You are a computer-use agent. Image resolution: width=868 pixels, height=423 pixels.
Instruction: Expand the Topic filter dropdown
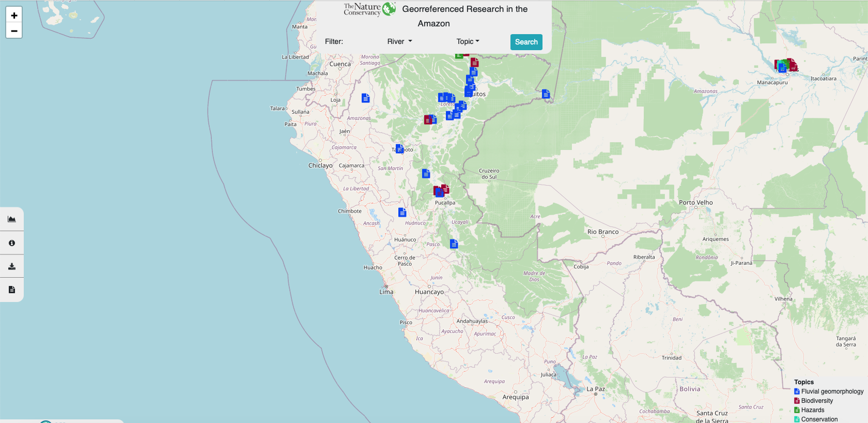pos(468,42)
